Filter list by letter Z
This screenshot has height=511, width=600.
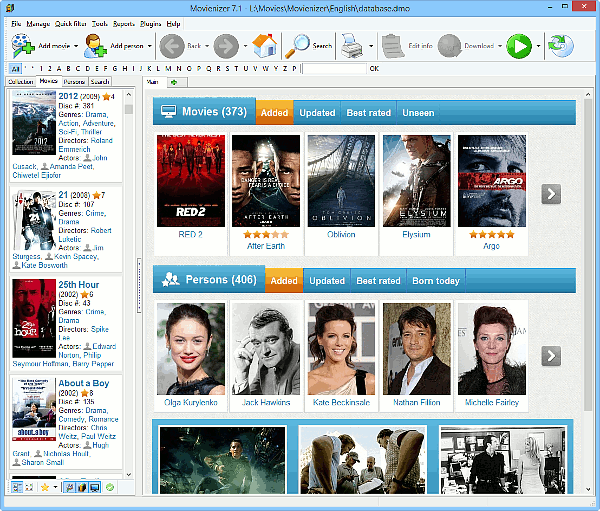point(285,69)
